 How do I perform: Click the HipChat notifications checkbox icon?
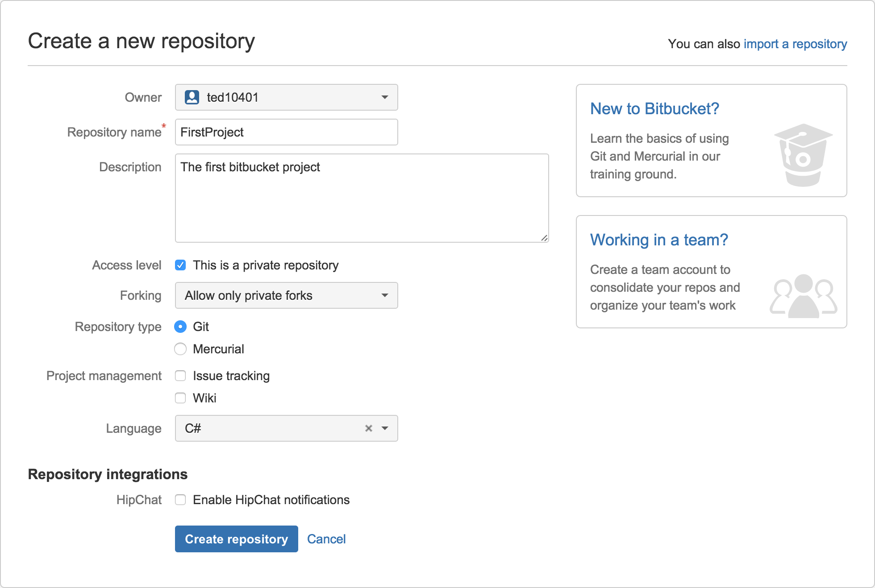point(181,501)
